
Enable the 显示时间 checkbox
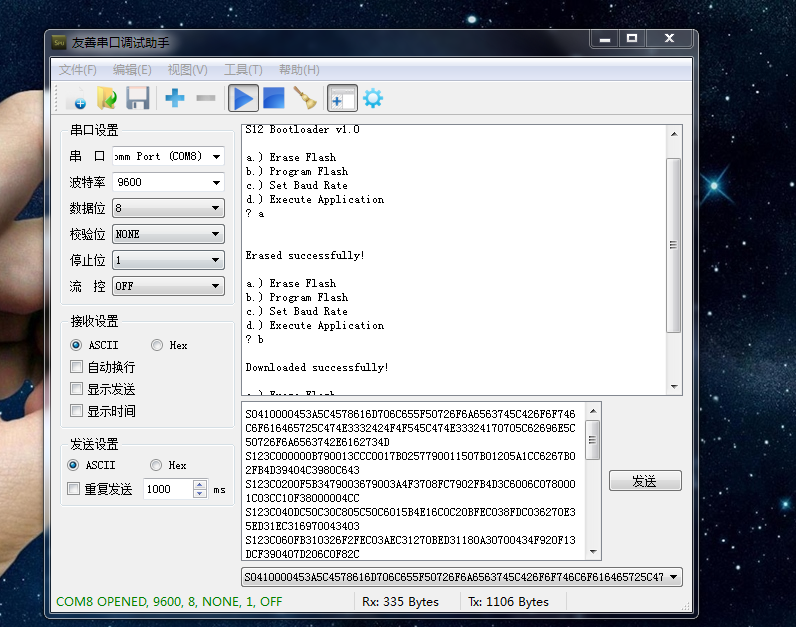77,411
